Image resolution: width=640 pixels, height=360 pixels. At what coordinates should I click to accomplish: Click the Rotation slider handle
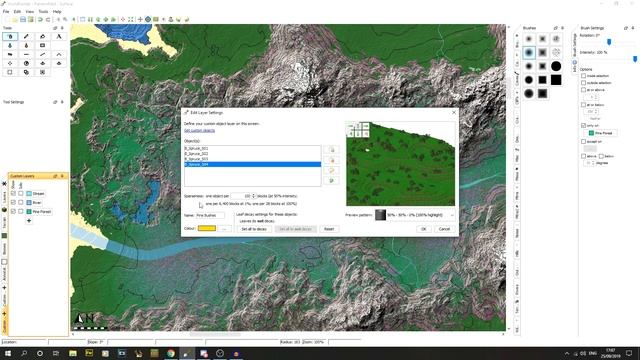coord(609,42)
